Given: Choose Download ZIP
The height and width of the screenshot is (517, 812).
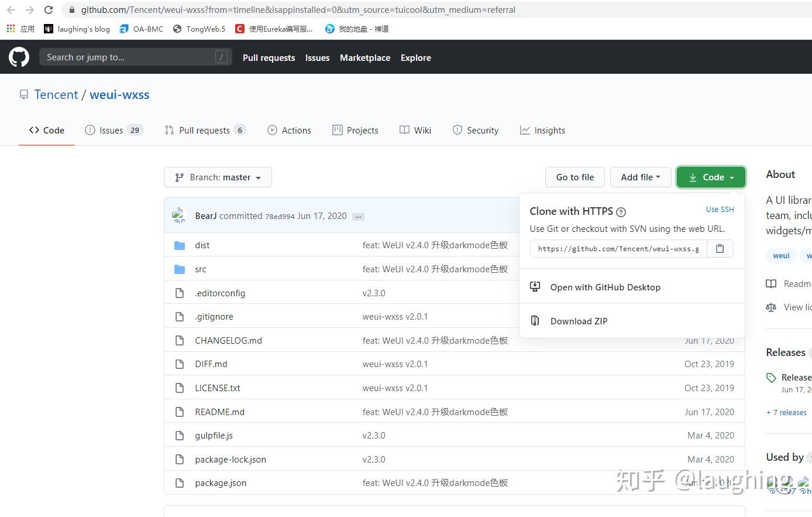Looking at the screenshot, I should [x=632, y=321].
